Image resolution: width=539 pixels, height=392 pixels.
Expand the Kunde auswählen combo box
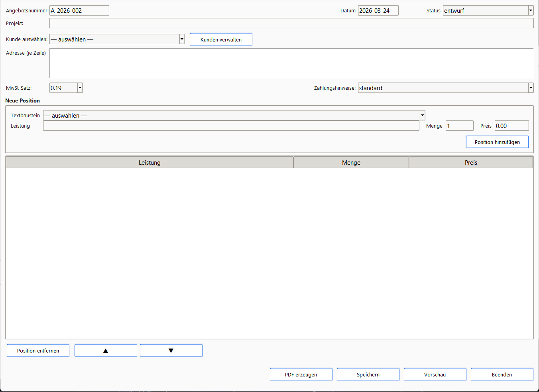pos(182,39)
